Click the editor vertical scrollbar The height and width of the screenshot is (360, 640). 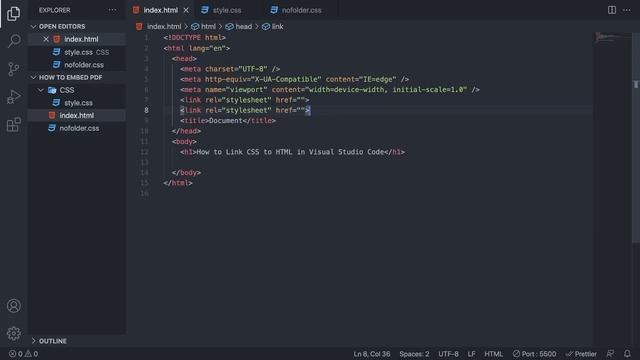pyautogui.click(x=636, y=139)
